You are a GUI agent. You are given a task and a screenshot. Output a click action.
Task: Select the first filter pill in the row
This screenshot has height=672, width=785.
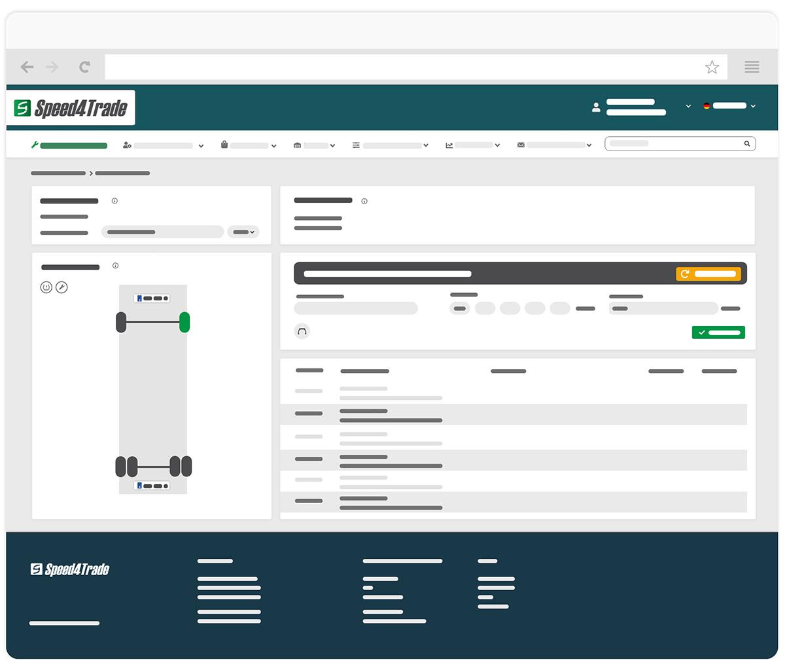[x=460, y=308]
